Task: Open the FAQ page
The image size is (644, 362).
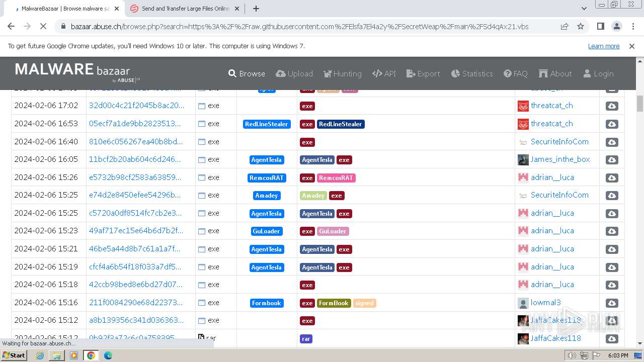Action: (516, 73)
